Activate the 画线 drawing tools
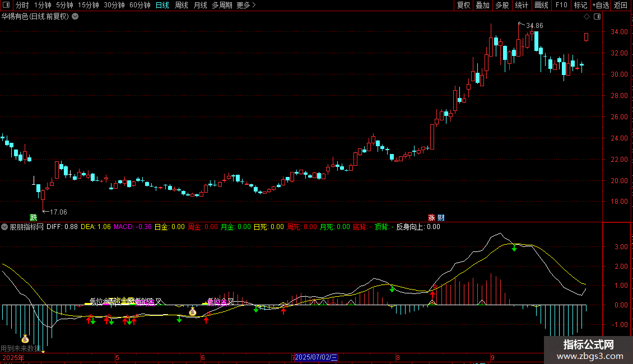This screenshot has width=633, height=364. tap(541, 5)
